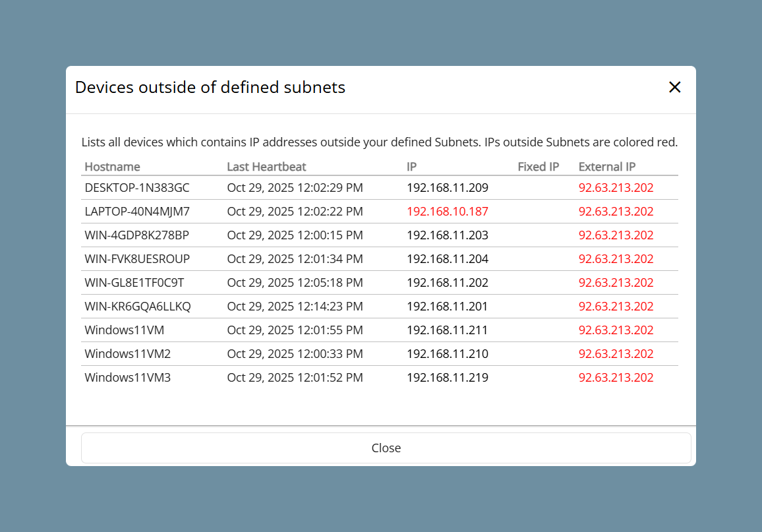This screenshot has width=762, height=532.
Task: Click heartbeat time 12:02:22 PM
Action: point(329,212)
